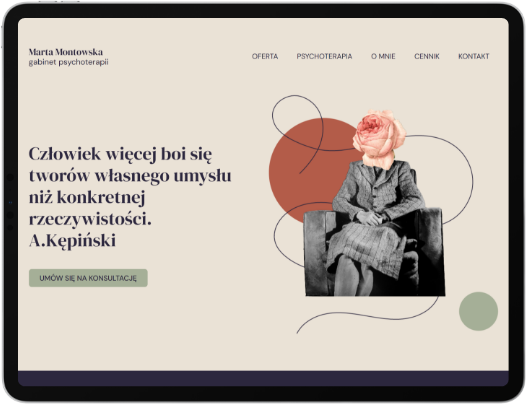The width and height of the screenshot is (527, 404).
Task: Click the gabinet psychoterapii subtitle
Action: 69,62
